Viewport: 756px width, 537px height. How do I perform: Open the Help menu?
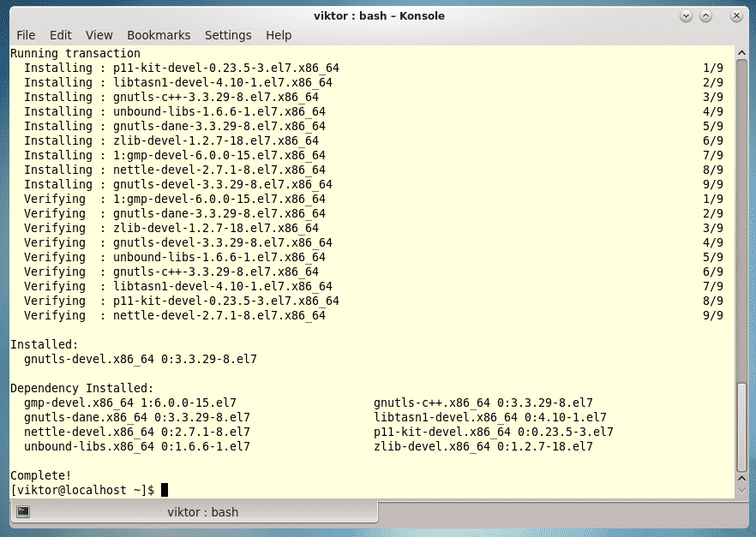[279, 35]
